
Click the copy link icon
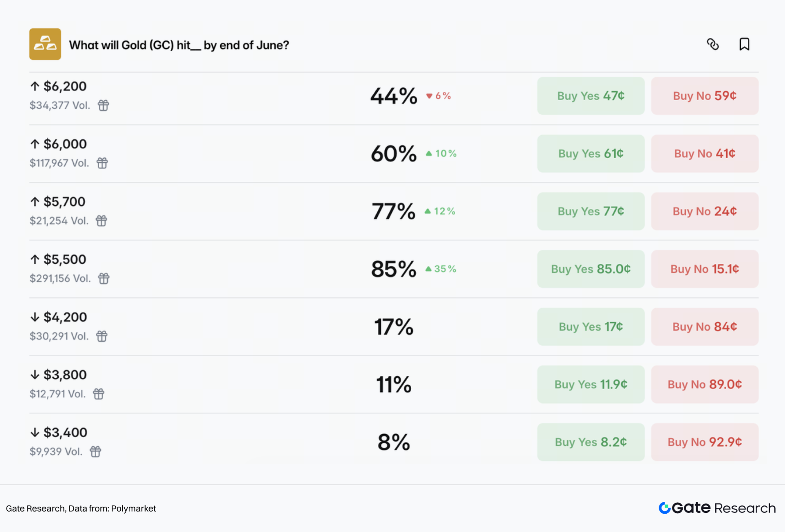tap(713, 44)
